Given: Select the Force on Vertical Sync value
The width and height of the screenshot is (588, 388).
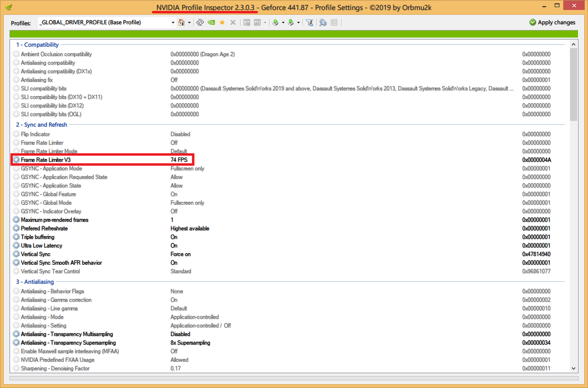Looking at the screenshot, I should [x=181, y=254].
